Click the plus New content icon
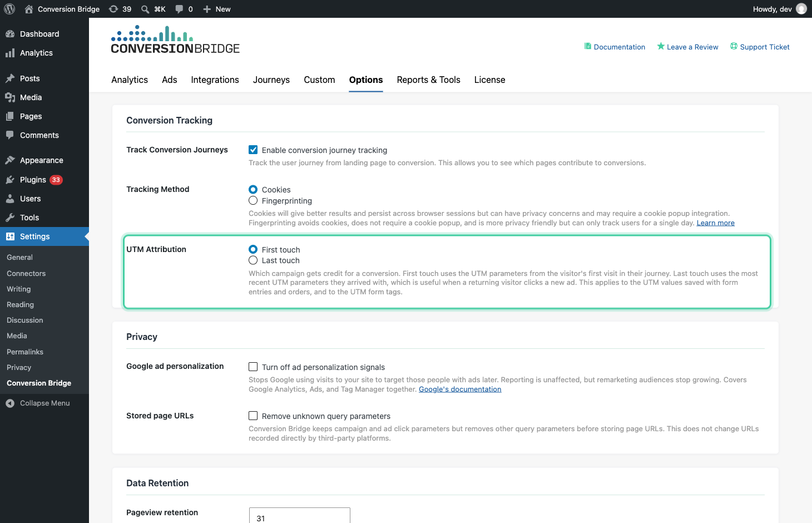Screen dimensions: 812x523 point(207,9)
